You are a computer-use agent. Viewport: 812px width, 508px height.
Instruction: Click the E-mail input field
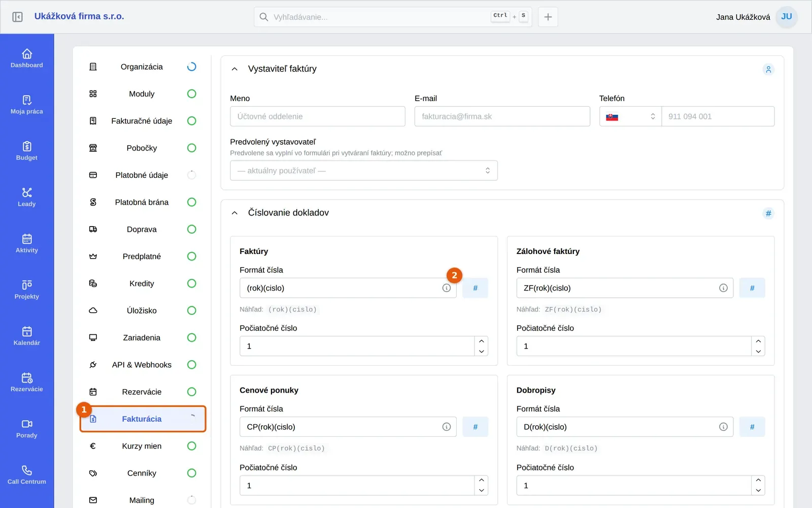(502, 116)
